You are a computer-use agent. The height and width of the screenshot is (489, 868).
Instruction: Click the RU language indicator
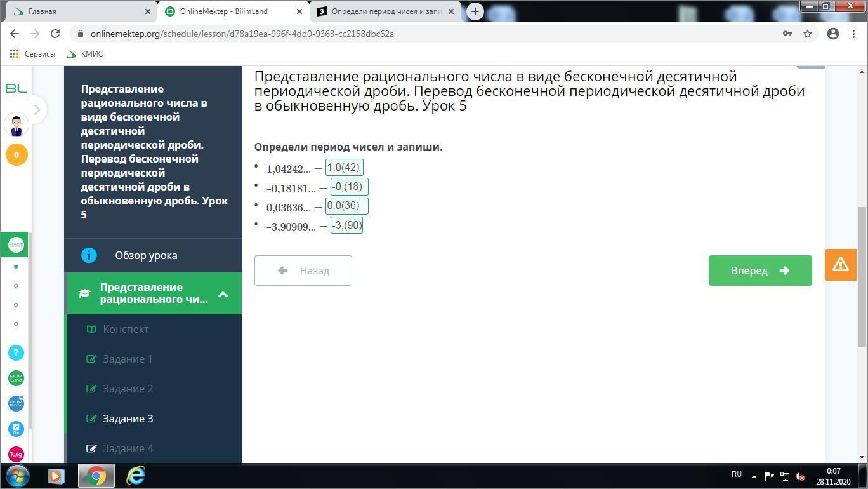point(737,475)
